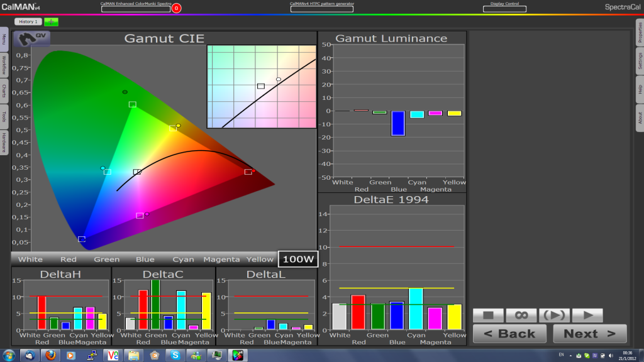Image resolution: width=644 pixels, height=362 pixels.
Task: Open the EN language selector in the taskbar
Action: tap(562, 356)
